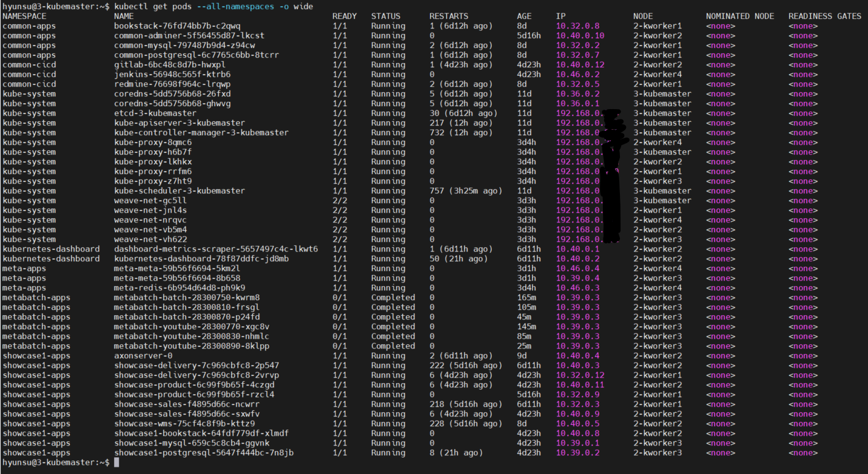Select meta-redis-6b954d64d8-ph9k9 pod name

[x=180, y=288]
